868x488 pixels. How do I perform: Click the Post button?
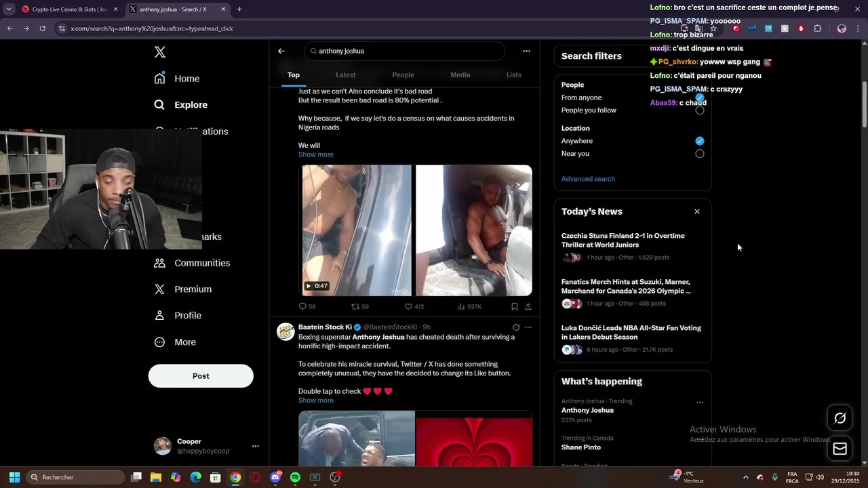201,376
